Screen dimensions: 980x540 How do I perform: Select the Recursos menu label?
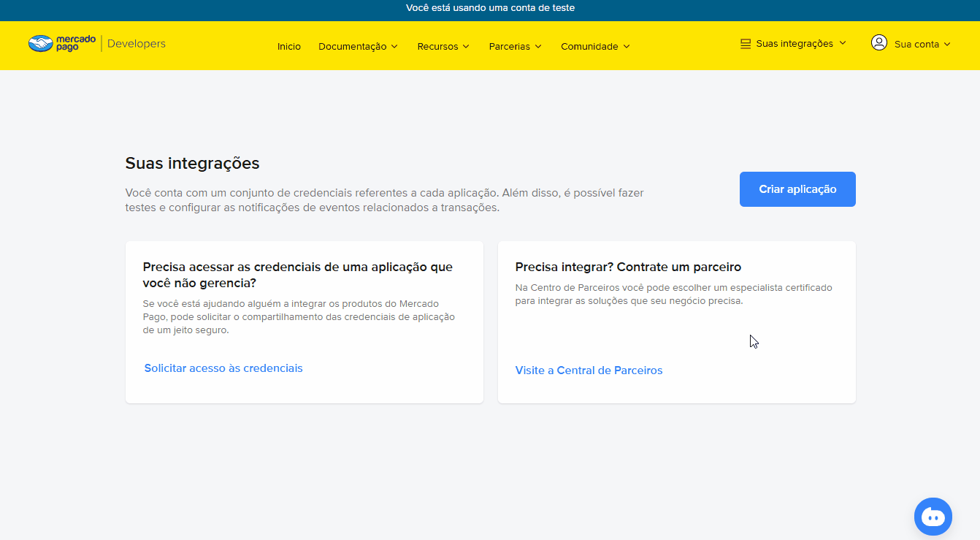[x=437, y=46]
